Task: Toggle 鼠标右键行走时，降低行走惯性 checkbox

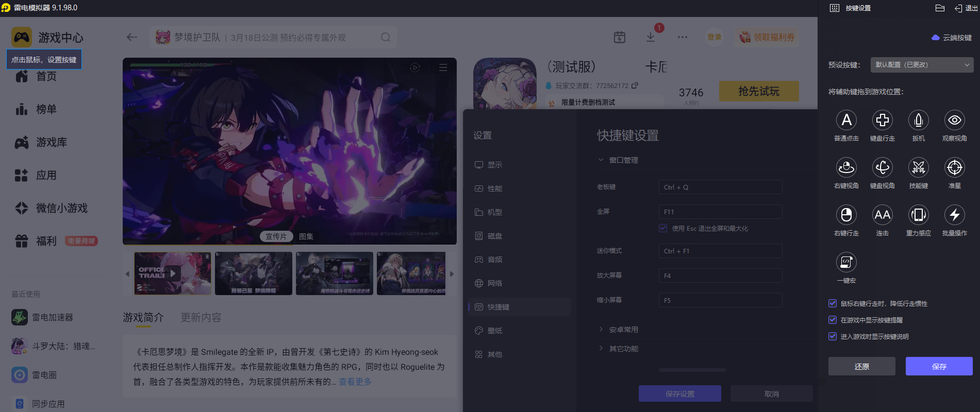Action: tap(833, 304)
